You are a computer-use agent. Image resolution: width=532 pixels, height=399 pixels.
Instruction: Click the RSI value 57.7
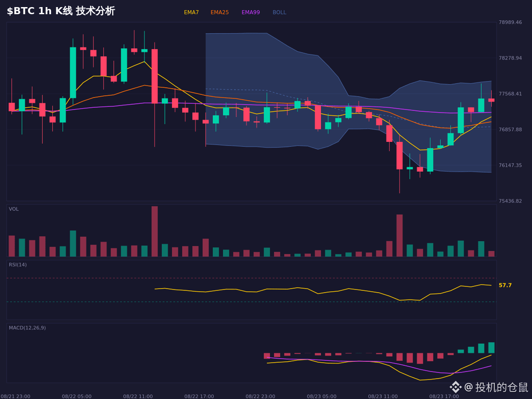click(x=505, y=286)
